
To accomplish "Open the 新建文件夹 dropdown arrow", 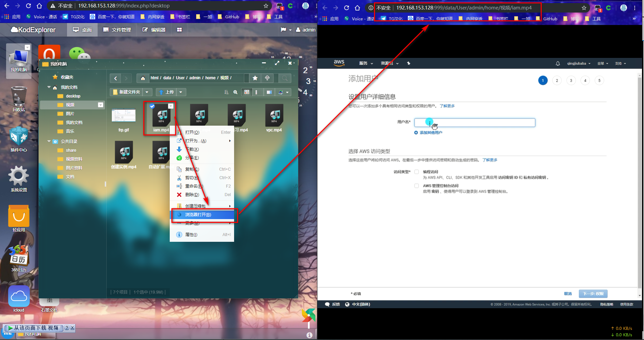I will point(147,92).
